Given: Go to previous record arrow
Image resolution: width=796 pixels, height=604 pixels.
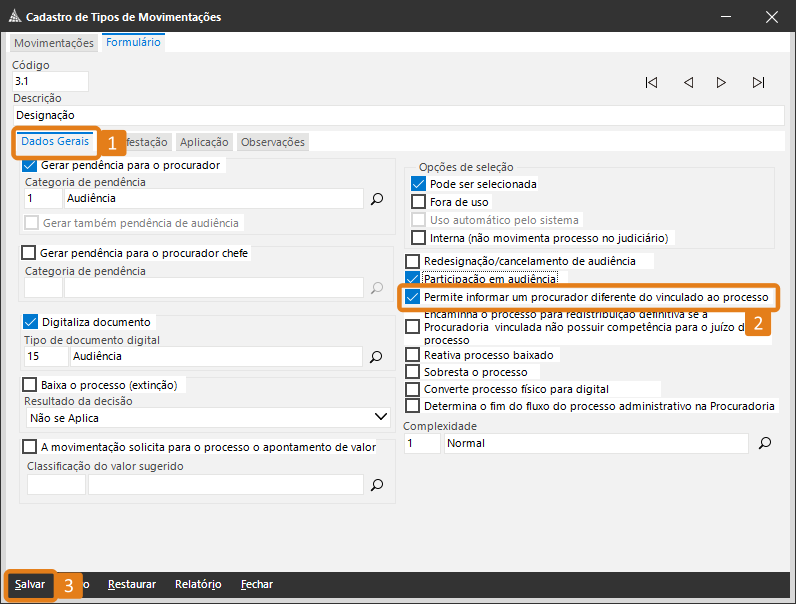Looking at the screenshot, I should [688, 83].
